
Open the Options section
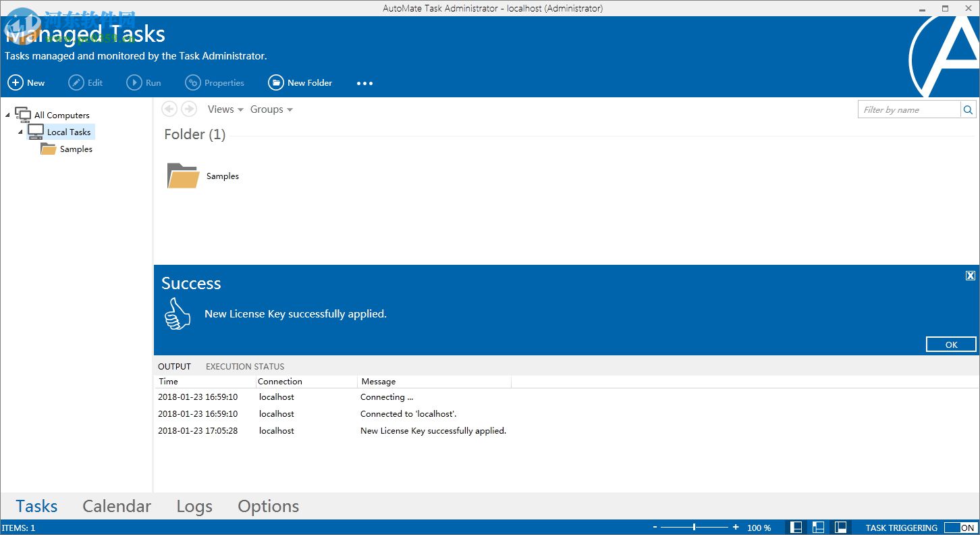(x=269, y=506)
